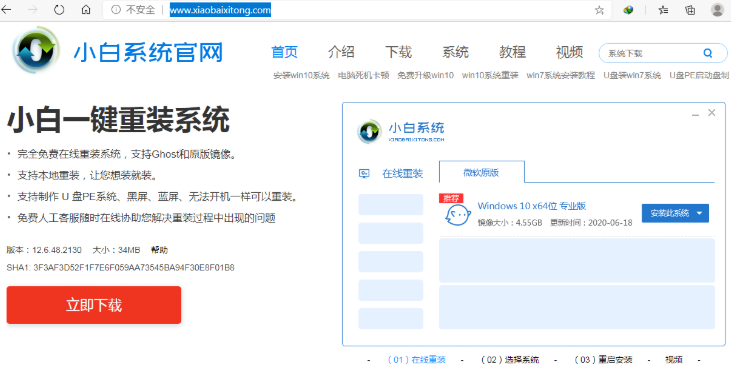
Task: Close the preview app window
Action: tap(711, 113)
